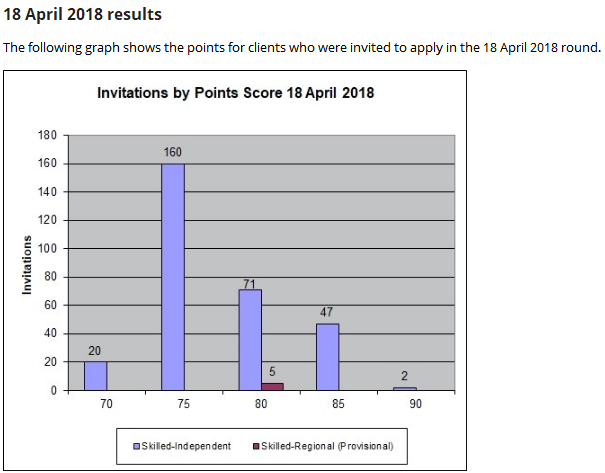This screenshot has width=605, height=473.
Task: Click the 180 value on the vertical axis
Action: tap(47, 134)
